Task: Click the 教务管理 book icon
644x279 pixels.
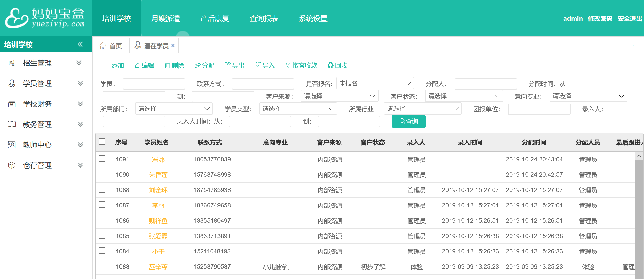Action: tap(12, 124)
